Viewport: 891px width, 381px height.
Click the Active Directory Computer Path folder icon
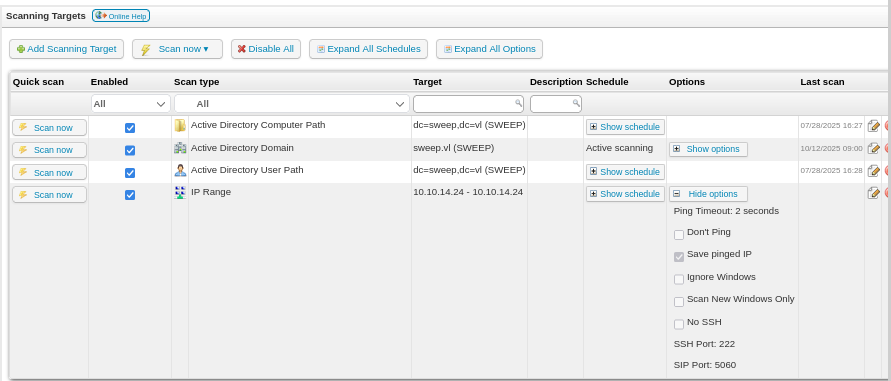(x=180, y=126)
